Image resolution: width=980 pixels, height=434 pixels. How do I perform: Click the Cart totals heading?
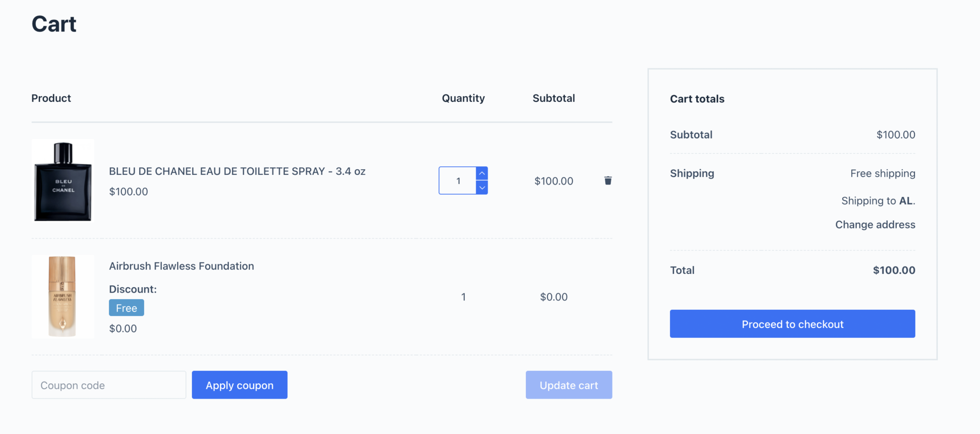[x=697, y=99]
